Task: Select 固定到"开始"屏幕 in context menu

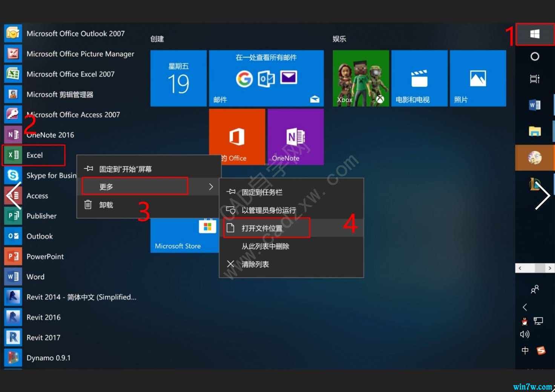Action: (149, 169)
